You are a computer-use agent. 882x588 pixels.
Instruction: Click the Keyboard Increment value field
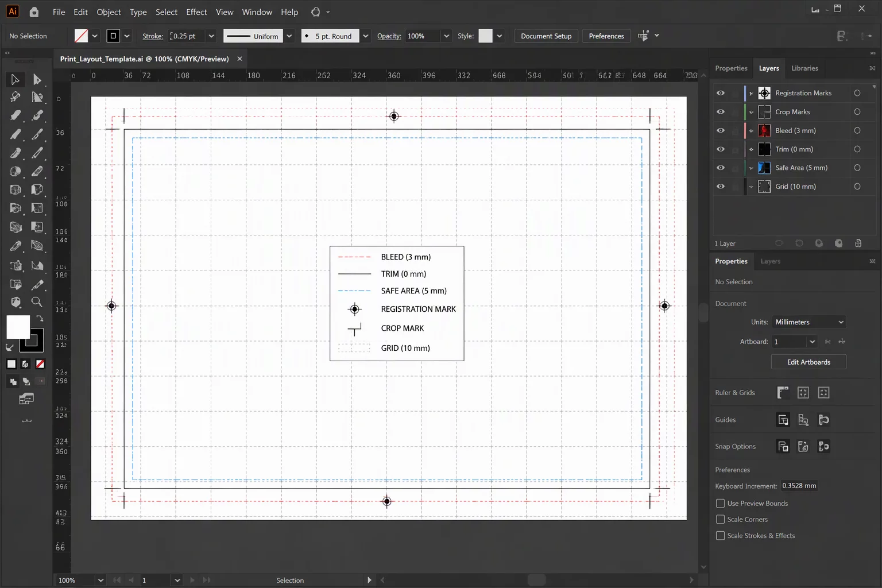[x=799, y=486]
